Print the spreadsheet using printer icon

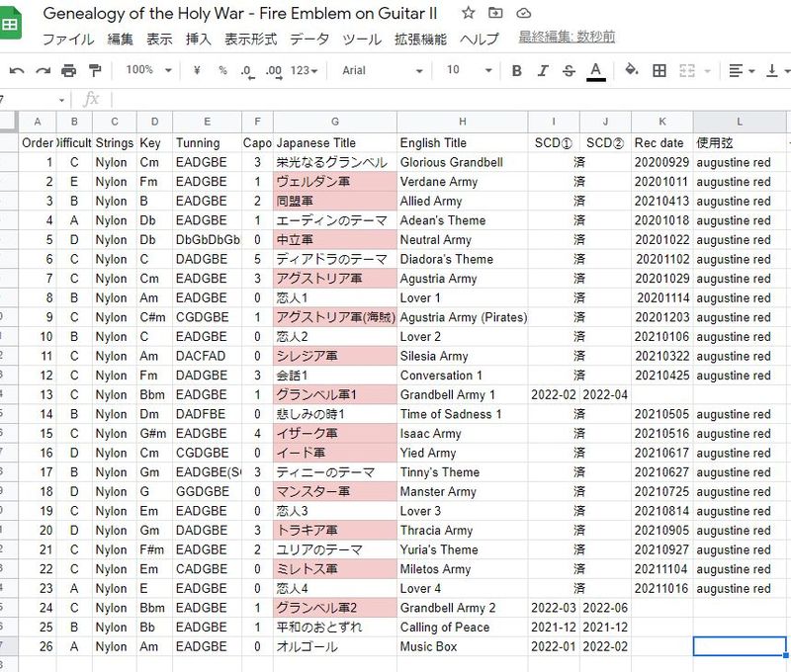click(68, 70)
